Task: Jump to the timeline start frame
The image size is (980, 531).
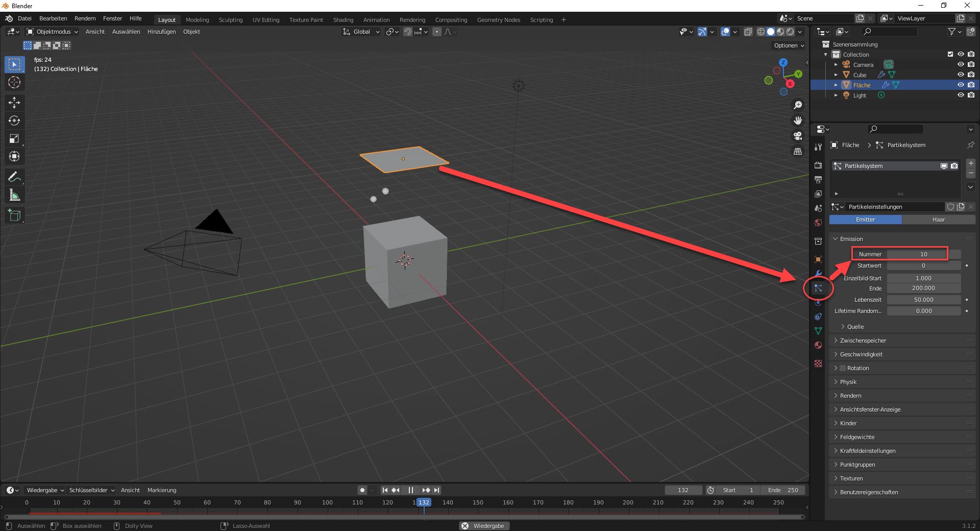Action: 385,490
